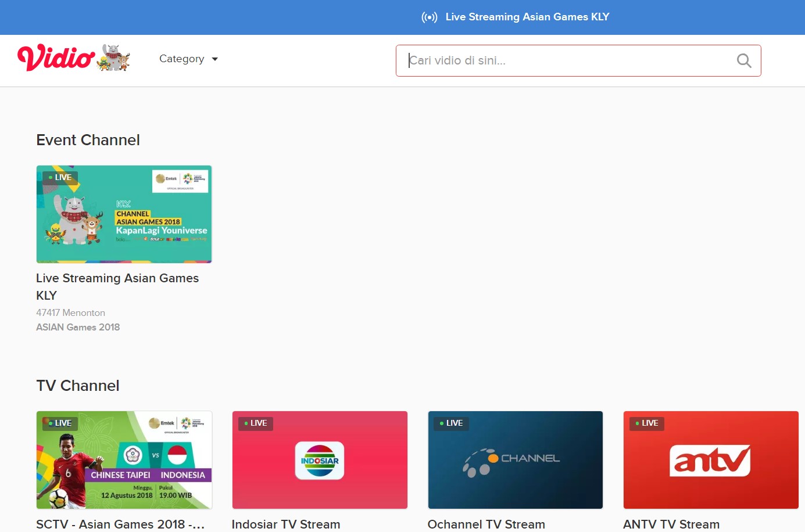Click the live broadcast signal icon
Screen dimensions: 805x532
[x=430, y=17]
